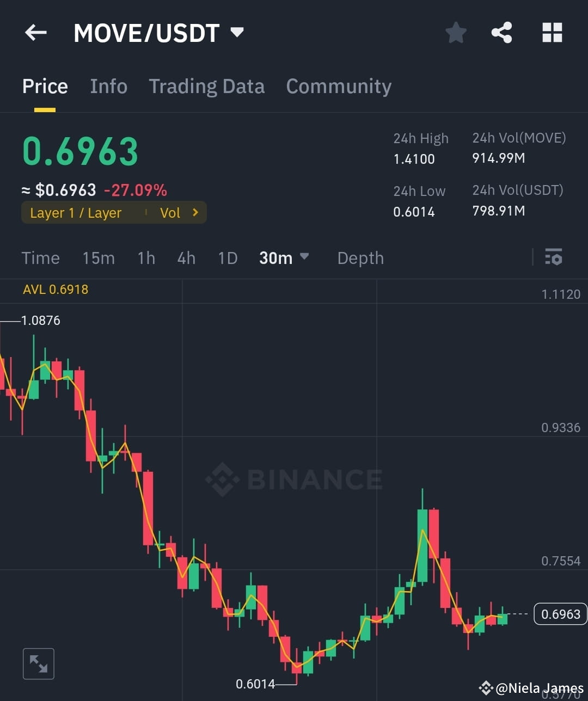This screenshot has height=701, width=588.
Task: Open the share options icon
Action: click(x=501, y=33)
